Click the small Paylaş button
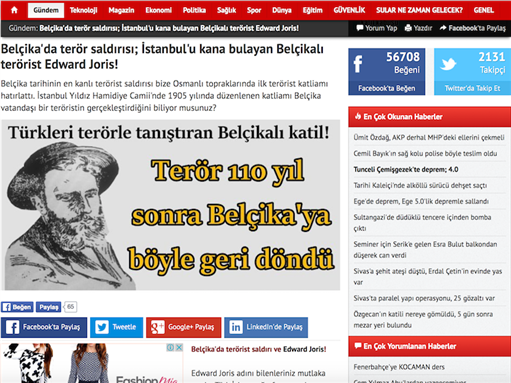 49,307
